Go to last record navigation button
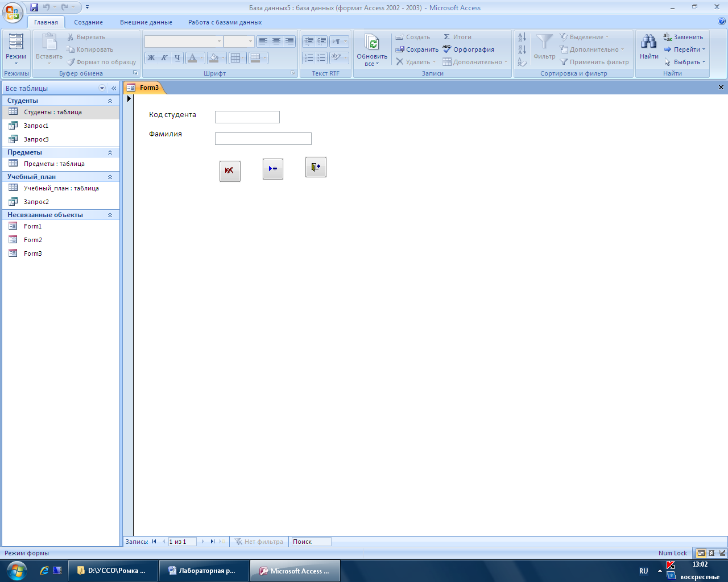This screenshot has height=582, width=728. (213, 542)
